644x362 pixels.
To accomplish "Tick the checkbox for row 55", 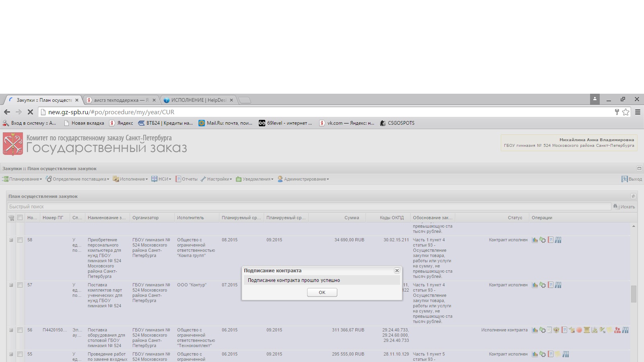I will coord(20,354).
